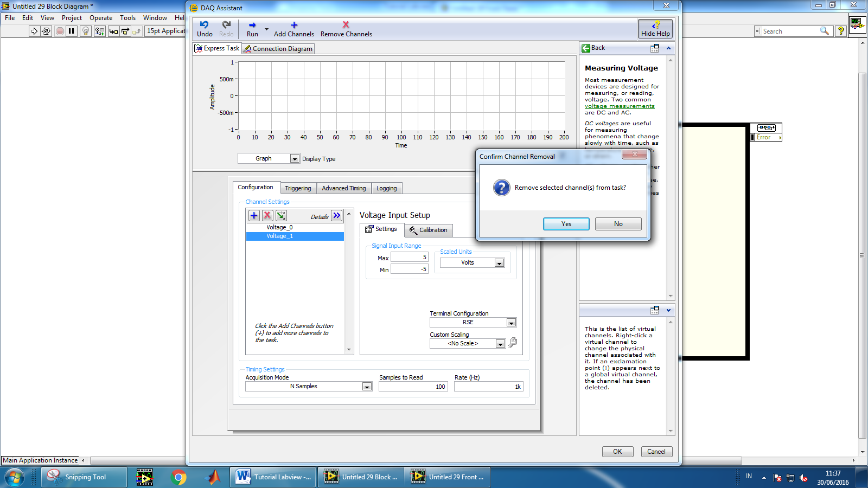Viewport: 868px width, 488px height.
Task: Confirm channel removal with Yes
Action: [x=566, y=224]
